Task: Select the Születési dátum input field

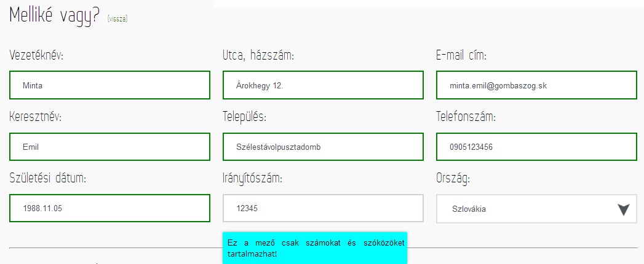Action: click(109, 208)
